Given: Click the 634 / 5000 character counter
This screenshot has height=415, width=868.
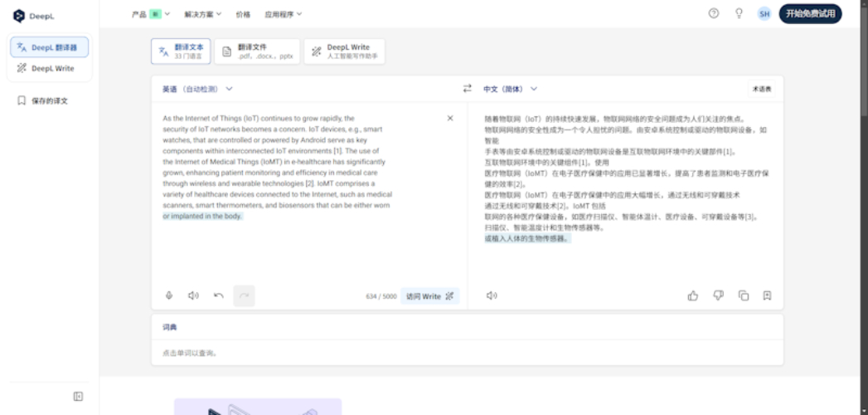Looking at the screenshot, I should tap(381, 296).
